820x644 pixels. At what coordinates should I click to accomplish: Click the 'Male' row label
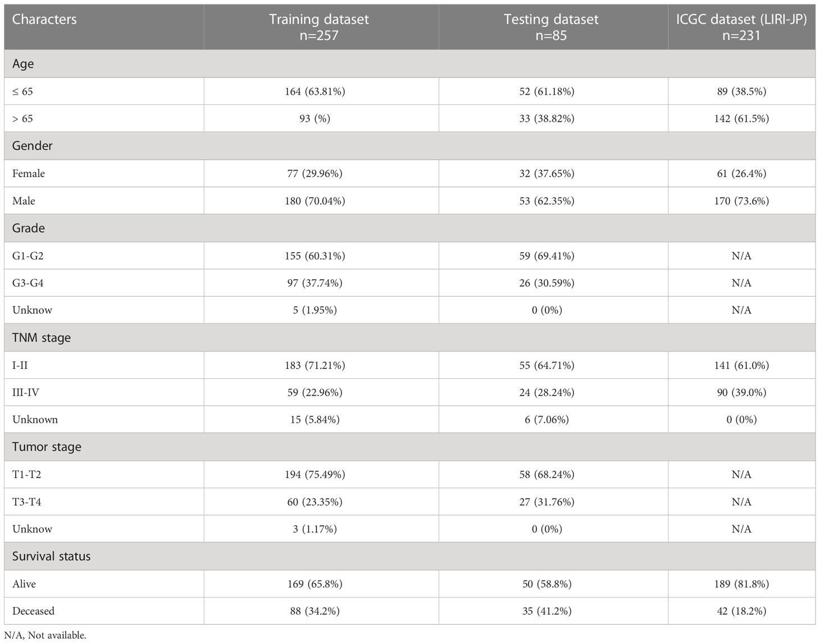pyautogui.click(x=24, y=201)
